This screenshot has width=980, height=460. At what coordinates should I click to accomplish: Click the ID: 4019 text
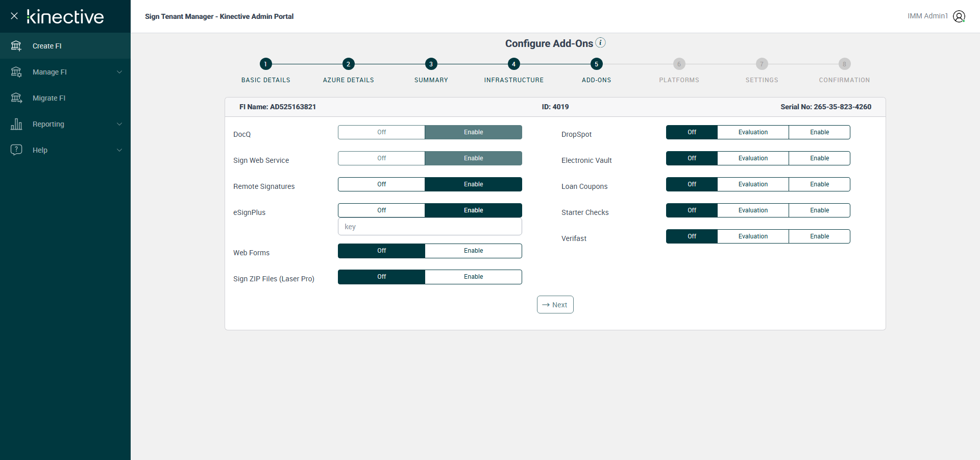pos(555,107)
